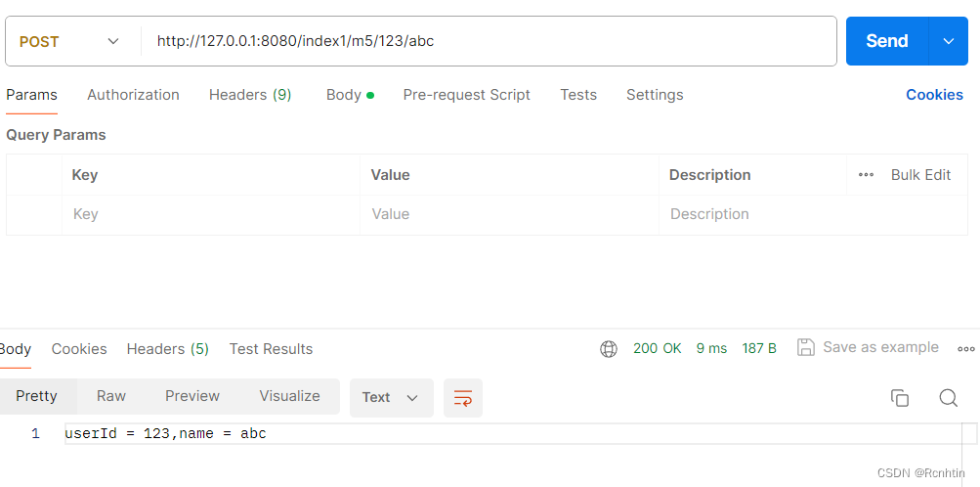Screen dimensions: 980x487
Task: Click the request URL field
Action: [489, 41]
